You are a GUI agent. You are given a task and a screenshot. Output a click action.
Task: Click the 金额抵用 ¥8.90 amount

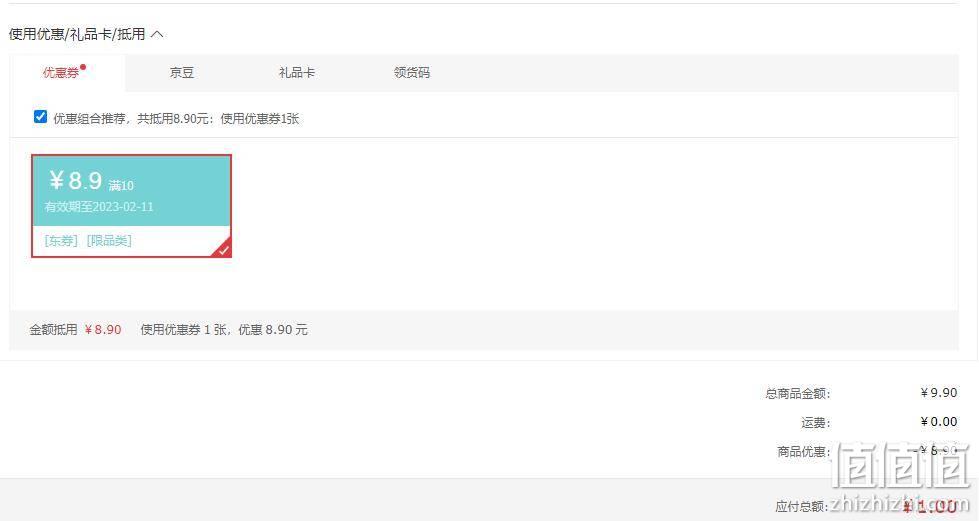click(x=103, y=330)
